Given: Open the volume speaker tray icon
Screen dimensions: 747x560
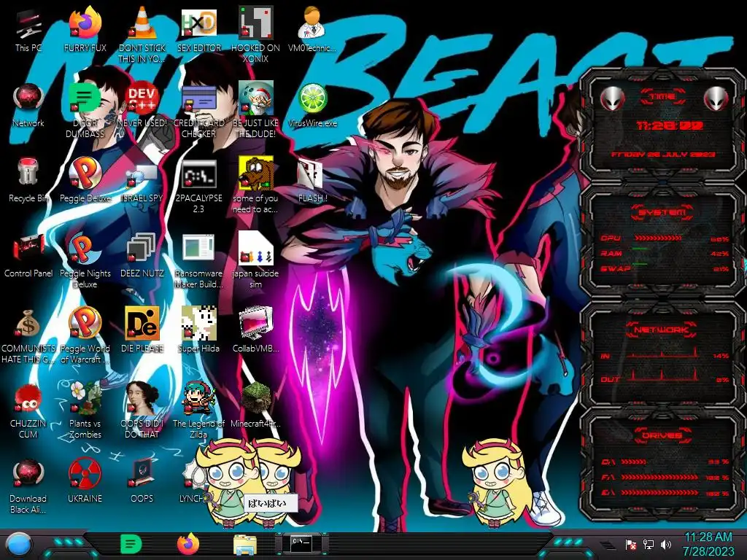Looking at the screenshot, I should tap(665, 544).
